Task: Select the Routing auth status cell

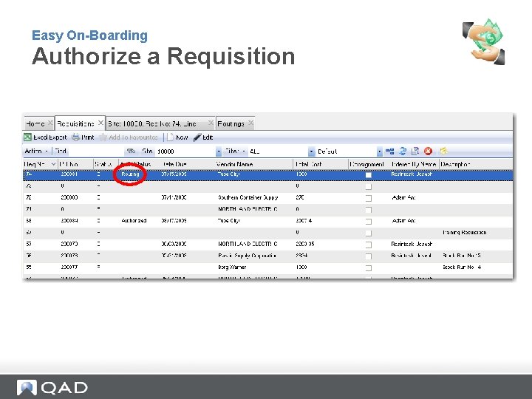Action: tap(130, 174)
